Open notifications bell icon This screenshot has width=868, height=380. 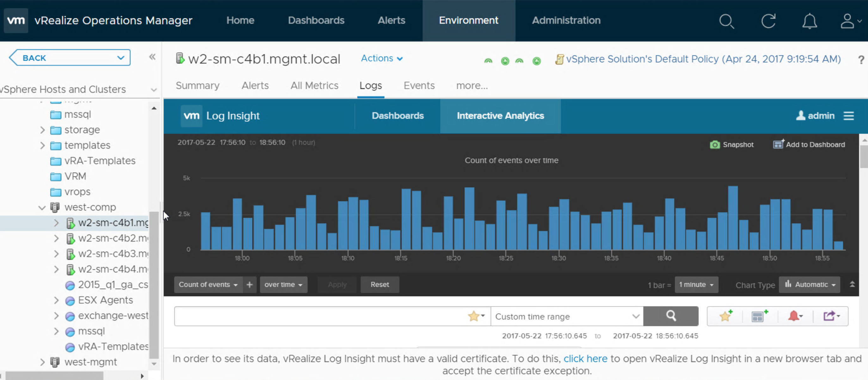point(809,21)
